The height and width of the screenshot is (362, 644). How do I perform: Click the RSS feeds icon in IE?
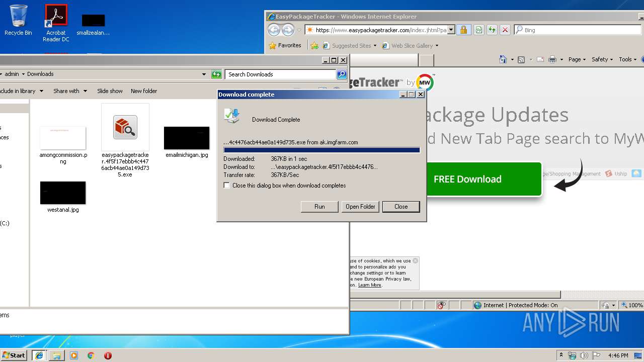521,59
